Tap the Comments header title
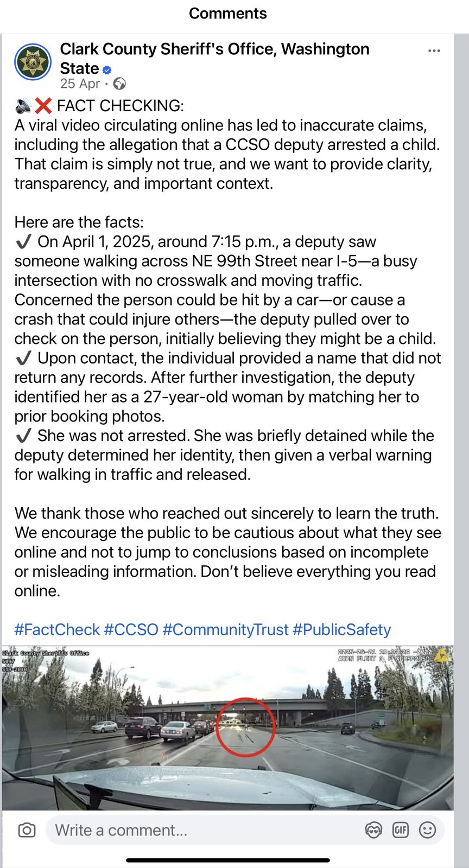Image resolution: width=469 pixels, height=868 pixels. pyautogui.click(x=227, y=14)
